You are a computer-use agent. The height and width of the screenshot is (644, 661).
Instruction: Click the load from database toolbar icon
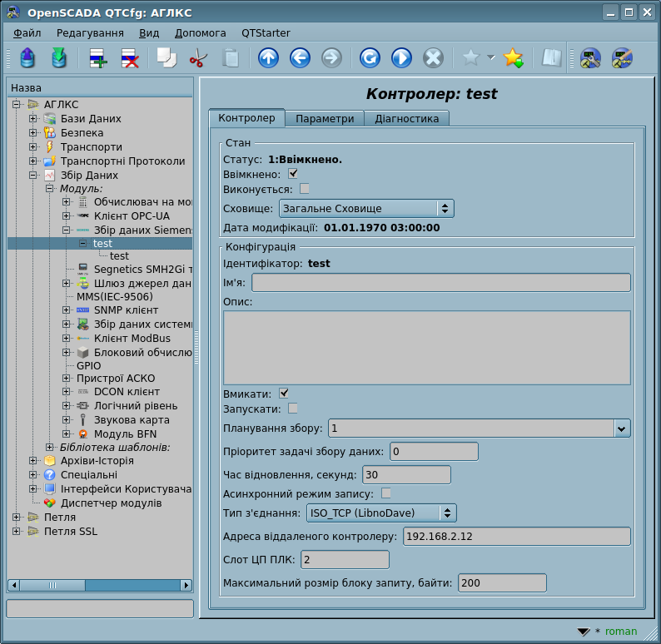pyautogui.click(x=27, y=58)
